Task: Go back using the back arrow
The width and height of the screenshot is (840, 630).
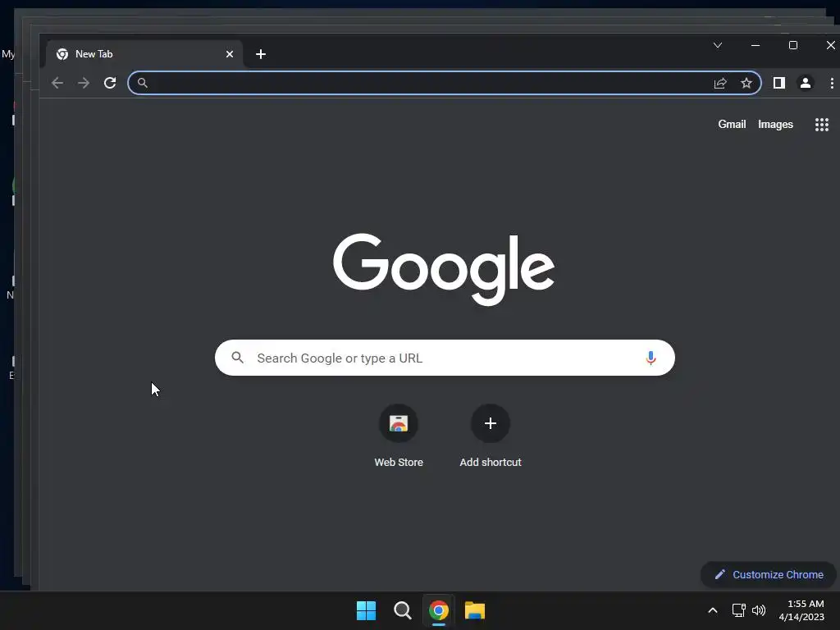Action: (x=57, y=83)
